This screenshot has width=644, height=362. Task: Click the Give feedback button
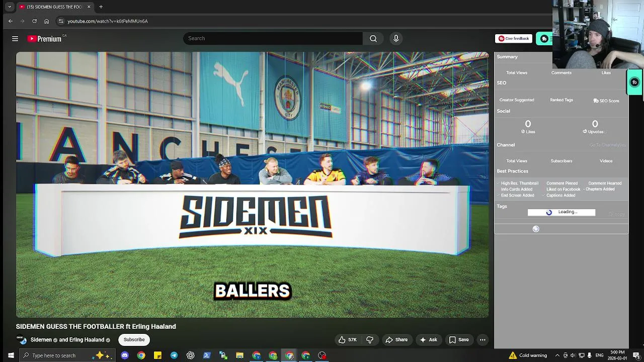(514, 39)
